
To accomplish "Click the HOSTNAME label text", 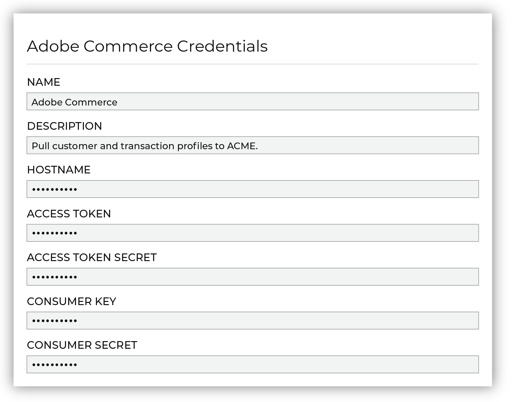I will (59, 170).
